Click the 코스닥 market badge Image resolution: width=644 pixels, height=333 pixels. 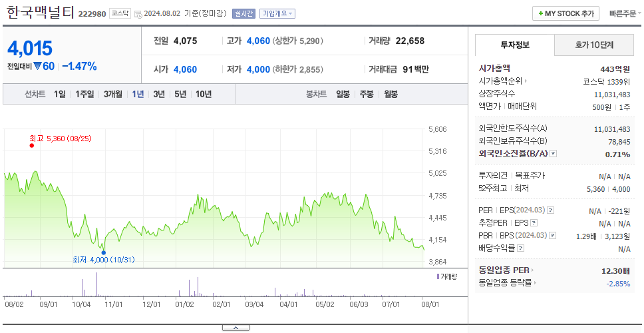click(x=120, y=13)
